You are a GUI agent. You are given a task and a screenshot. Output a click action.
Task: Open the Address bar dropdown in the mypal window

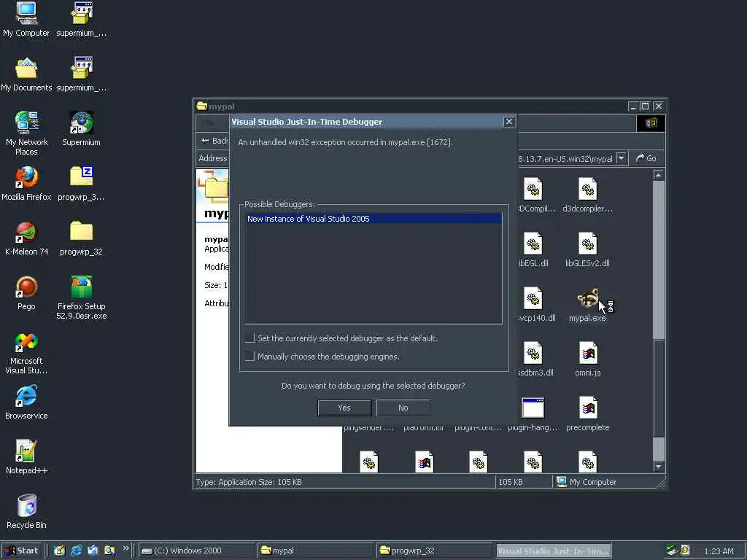pos(621,158)
